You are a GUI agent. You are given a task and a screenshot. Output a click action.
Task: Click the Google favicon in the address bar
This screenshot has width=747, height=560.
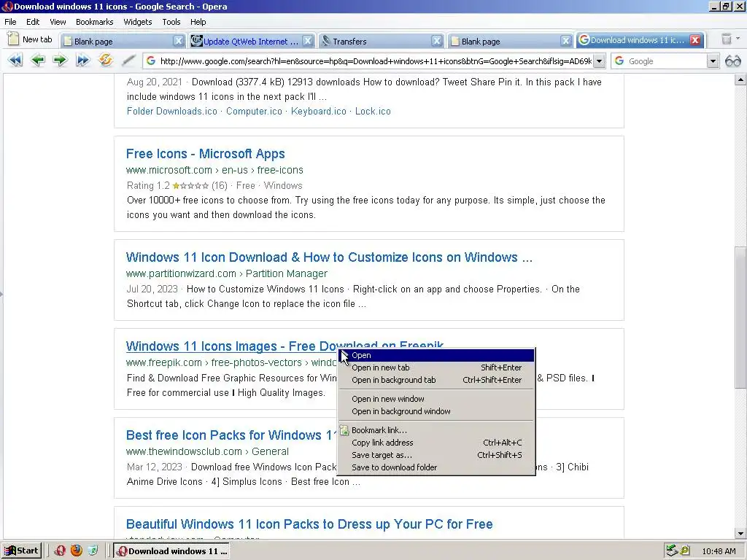point(151,61)
